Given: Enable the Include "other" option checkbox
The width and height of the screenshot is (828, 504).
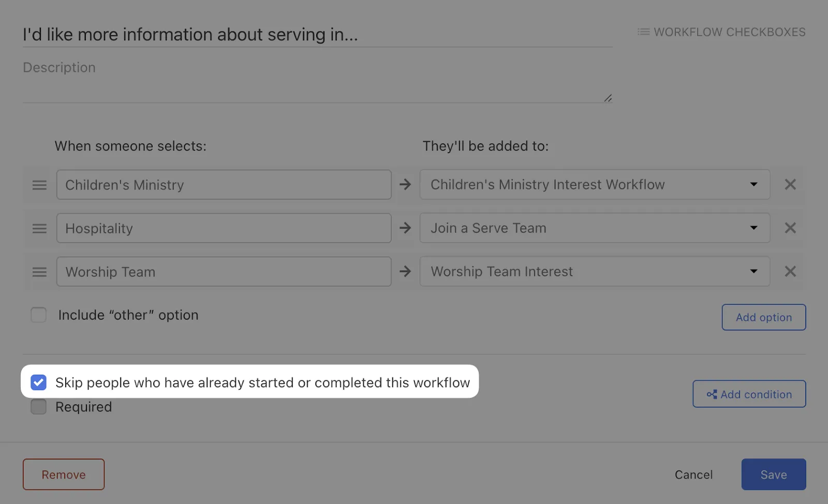Looking at the screenshot, I should 39,315.
